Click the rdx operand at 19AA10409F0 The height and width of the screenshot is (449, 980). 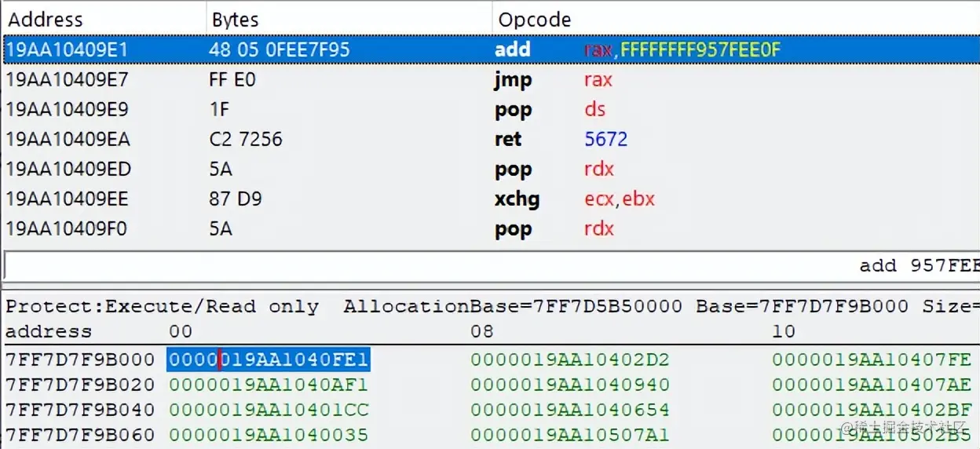click(x=599, y=228)
